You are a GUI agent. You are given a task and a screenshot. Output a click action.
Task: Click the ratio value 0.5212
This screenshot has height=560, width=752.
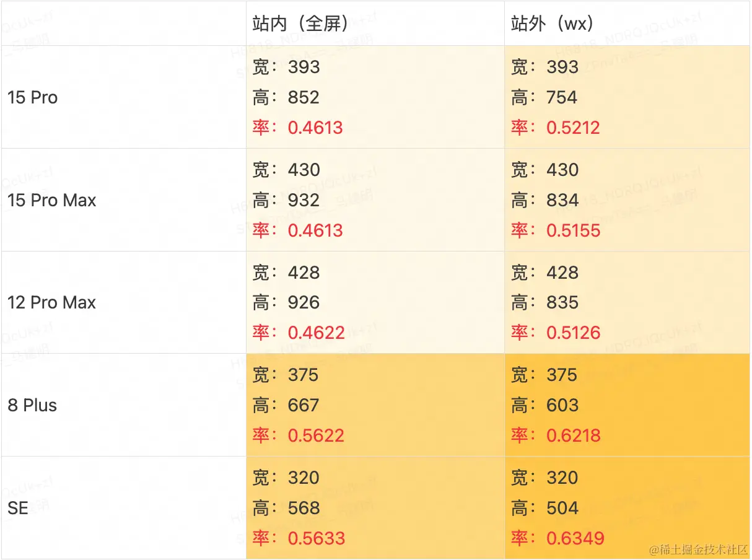pyautogui.click(x=574, y=128)
